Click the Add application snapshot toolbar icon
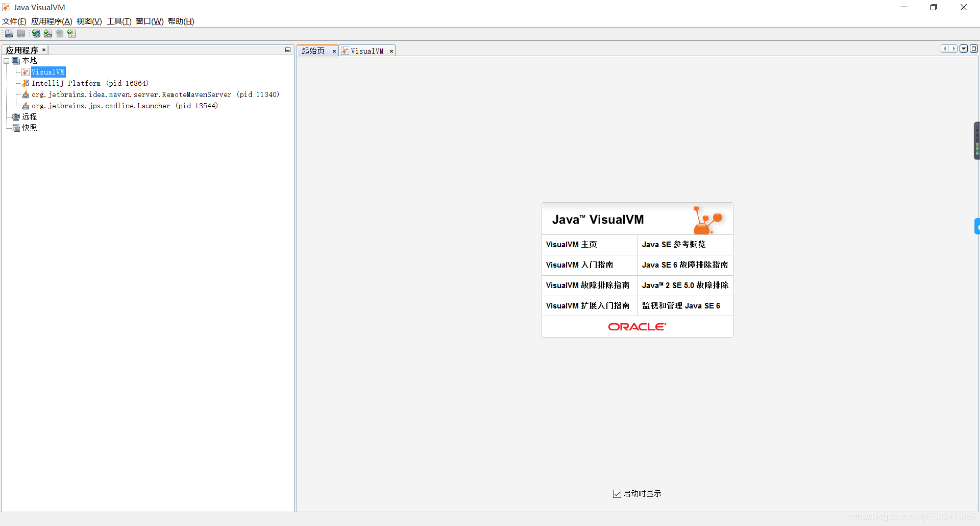 [x=71, y=34]
